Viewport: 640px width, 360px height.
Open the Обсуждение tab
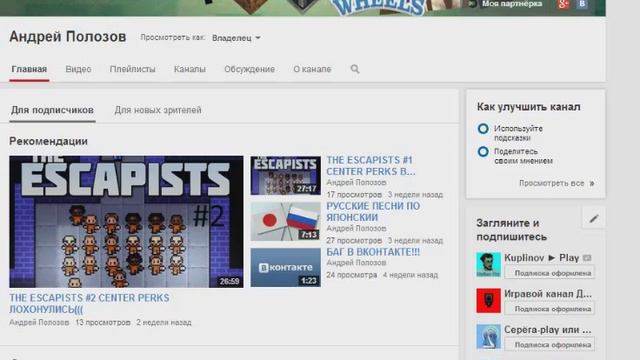point(249,69)
